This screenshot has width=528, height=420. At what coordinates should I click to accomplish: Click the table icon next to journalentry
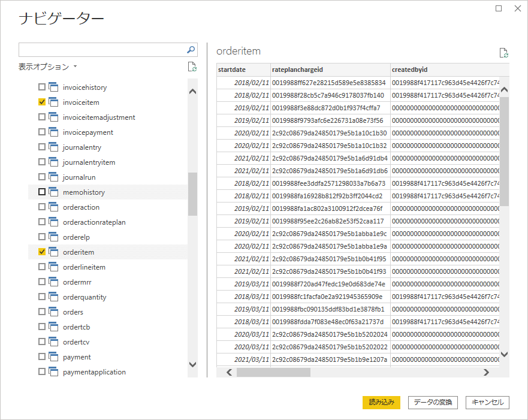tap(53, 147)
